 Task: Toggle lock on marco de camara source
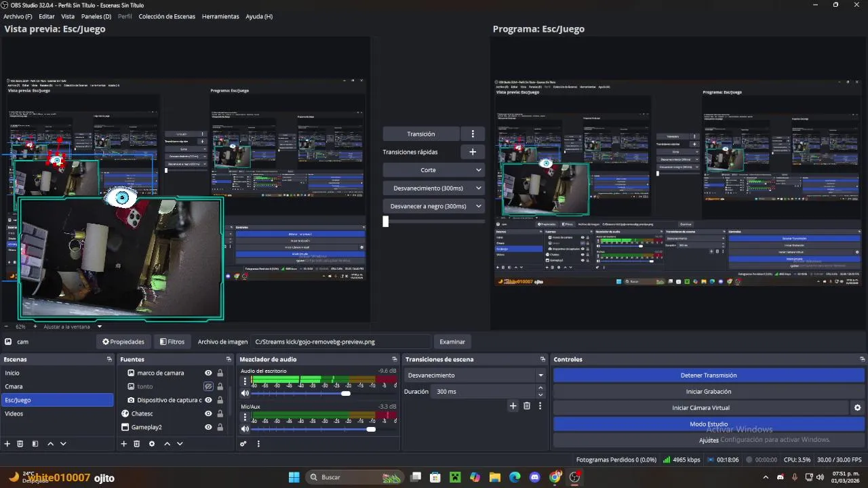pyautogui.click(x=220, y=373)
